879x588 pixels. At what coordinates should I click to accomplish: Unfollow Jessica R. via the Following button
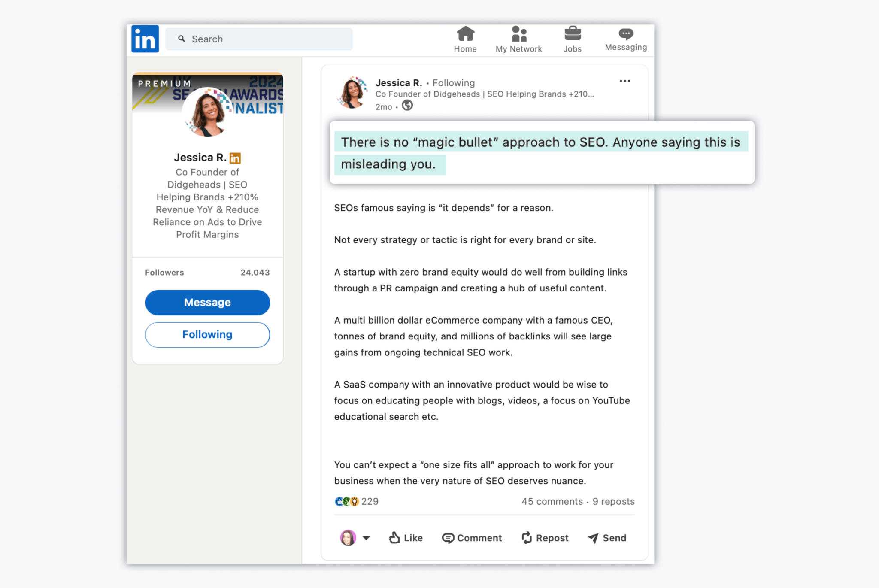[207, 334]
